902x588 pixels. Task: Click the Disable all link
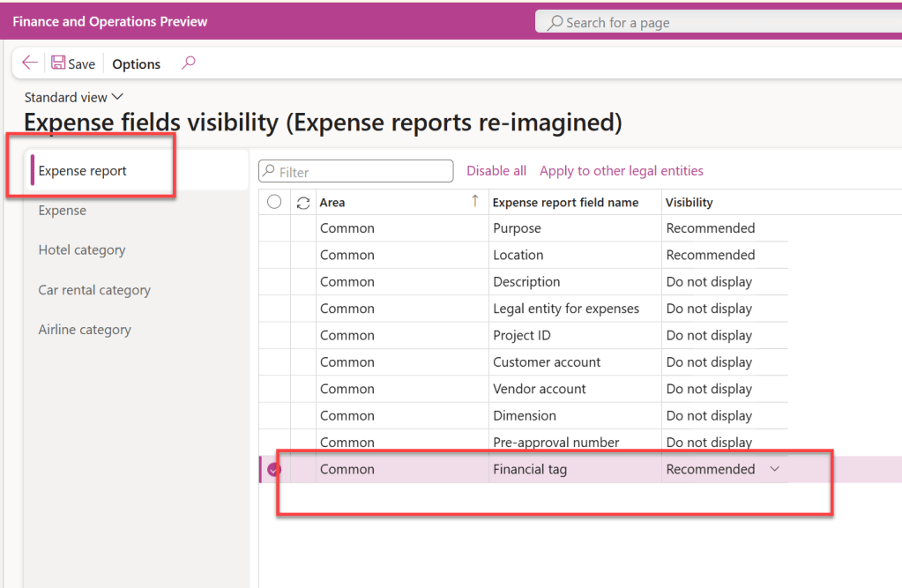pos(496,171)
